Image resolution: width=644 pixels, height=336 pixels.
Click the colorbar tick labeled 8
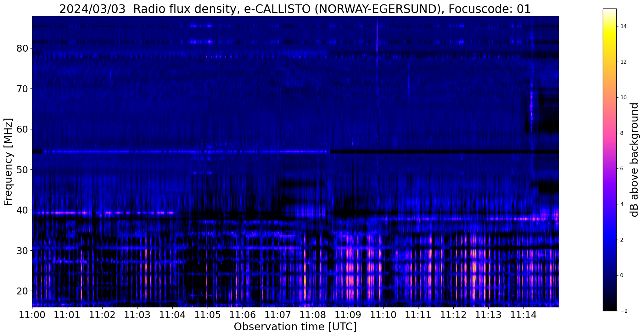[x=621, y=133]
